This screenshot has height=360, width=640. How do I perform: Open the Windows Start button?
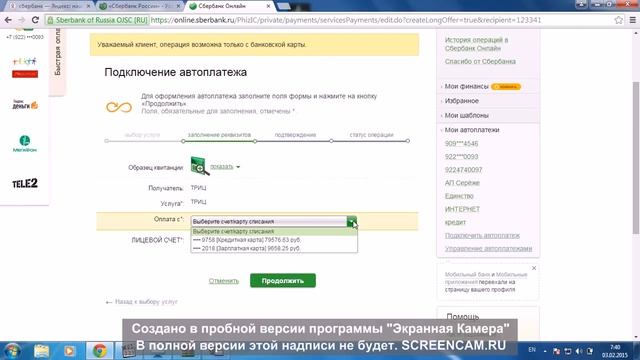12,351
